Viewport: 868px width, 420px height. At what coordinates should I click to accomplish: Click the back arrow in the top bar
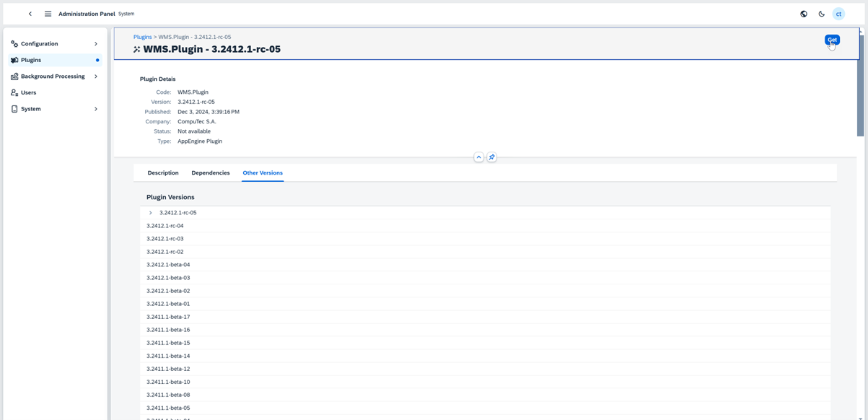click(x=30, y=14)
